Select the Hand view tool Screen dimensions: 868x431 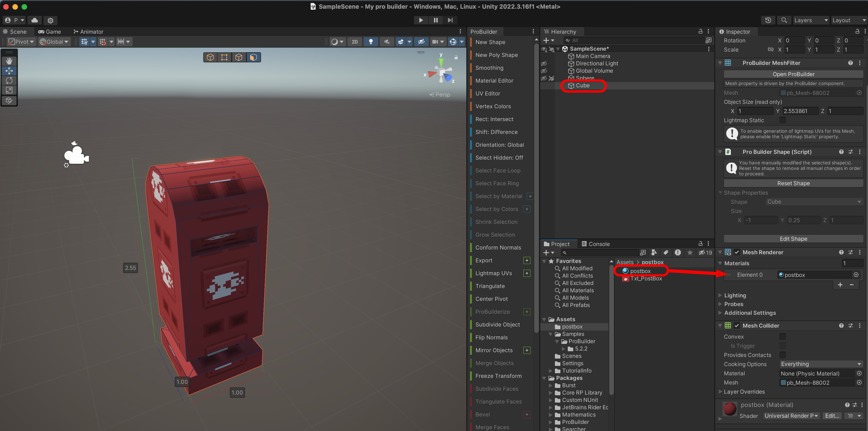[9, 61]
